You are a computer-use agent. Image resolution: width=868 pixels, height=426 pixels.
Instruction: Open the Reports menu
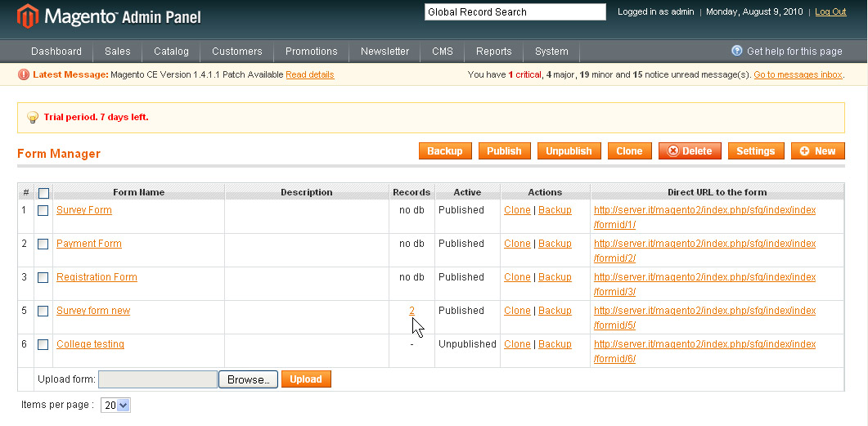tap(494, 52)
